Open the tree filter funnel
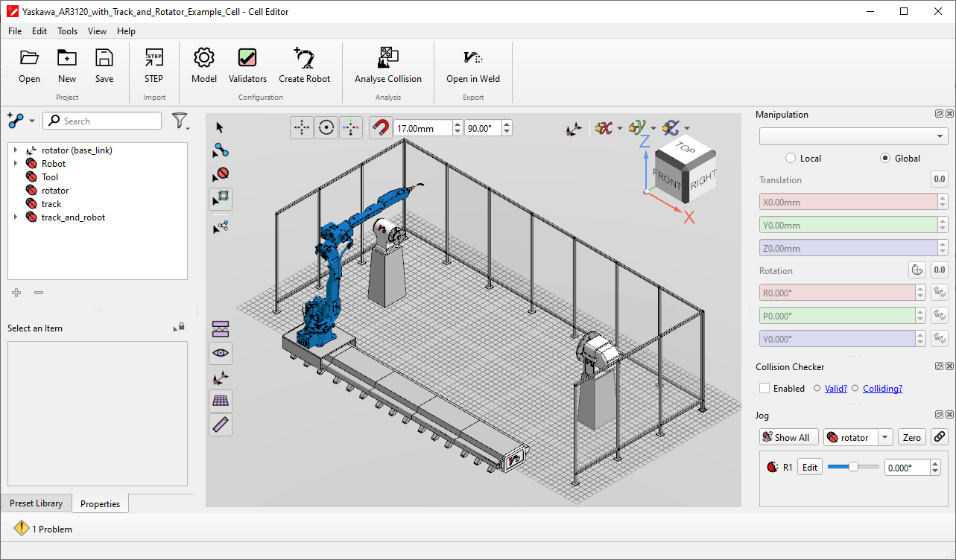 (179, 121)
